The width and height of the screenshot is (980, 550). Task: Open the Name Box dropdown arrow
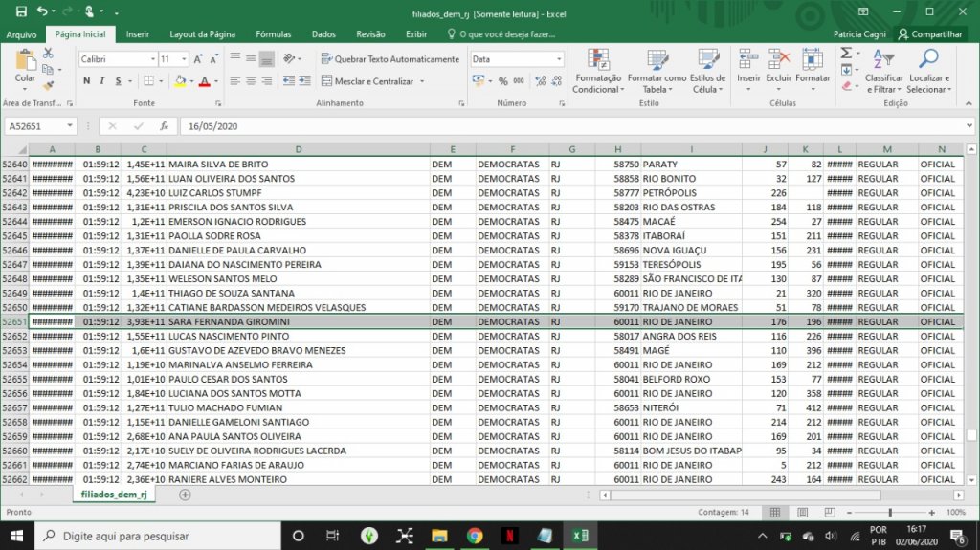pos(70,126)
